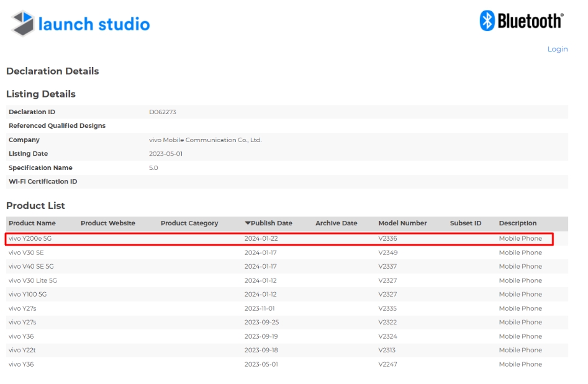
Task: Click the Specification Name value 5.0
Action: pyautogui.click(x=153, y=168)
